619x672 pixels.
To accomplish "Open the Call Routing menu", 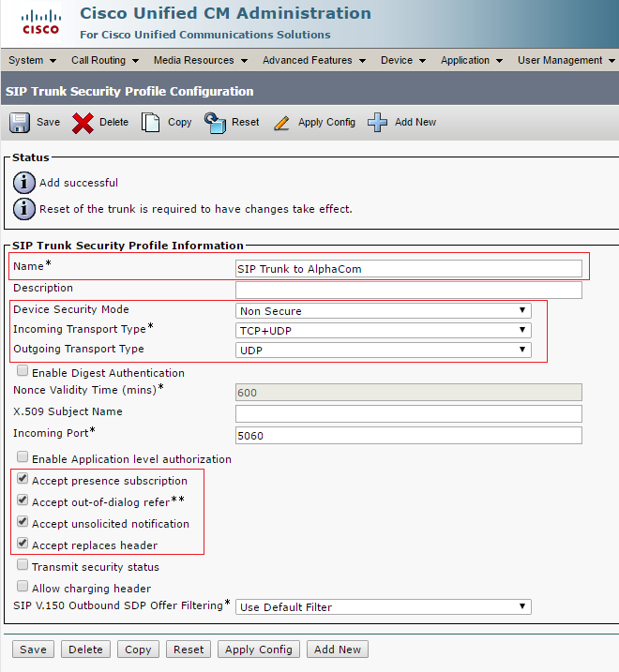I will click(x=105, y=60).
